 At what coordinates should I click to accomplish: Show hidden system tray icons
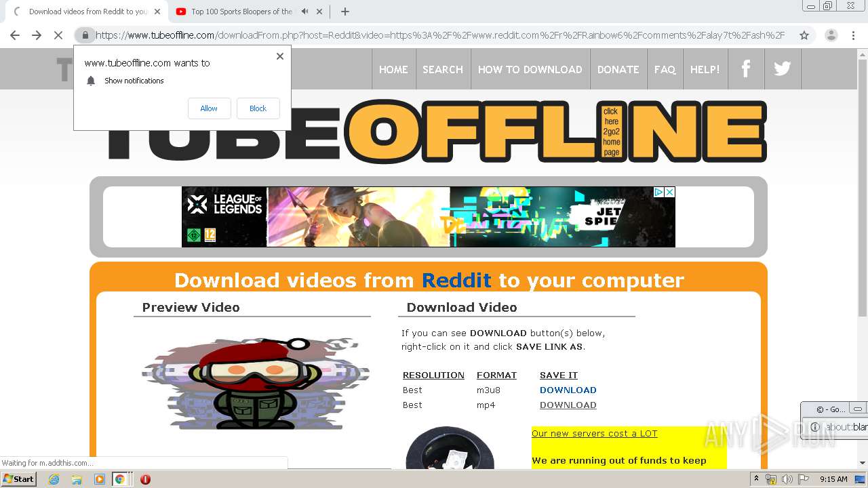pos(756,479)
